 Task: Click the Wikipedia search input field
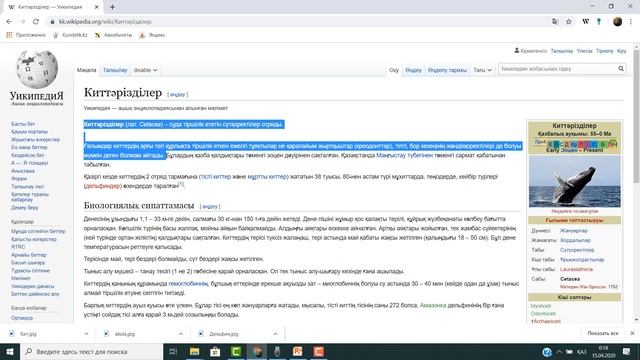(557, 69)
